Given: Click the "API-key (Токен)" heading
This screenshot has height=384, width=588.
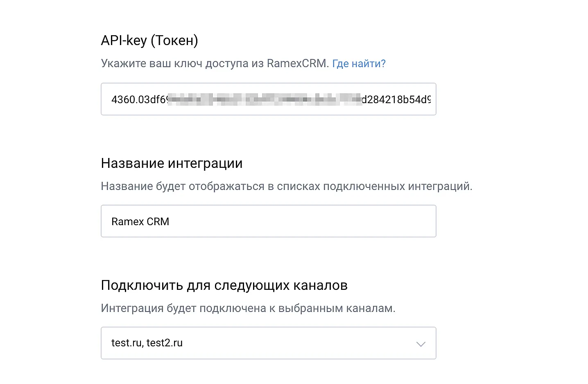Looking at the screenshot, I should coord(149,40).
